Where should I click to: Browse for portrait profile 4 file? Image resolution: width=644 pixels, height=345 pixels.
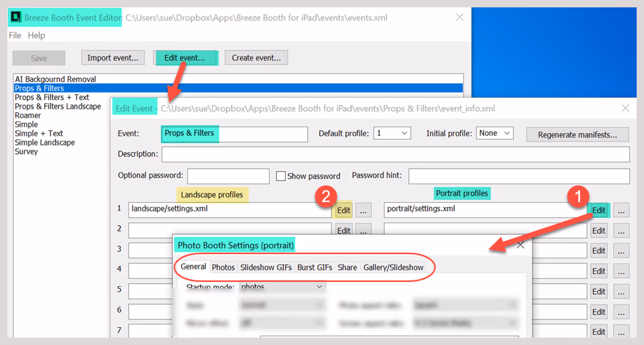[x=621, y=271]
